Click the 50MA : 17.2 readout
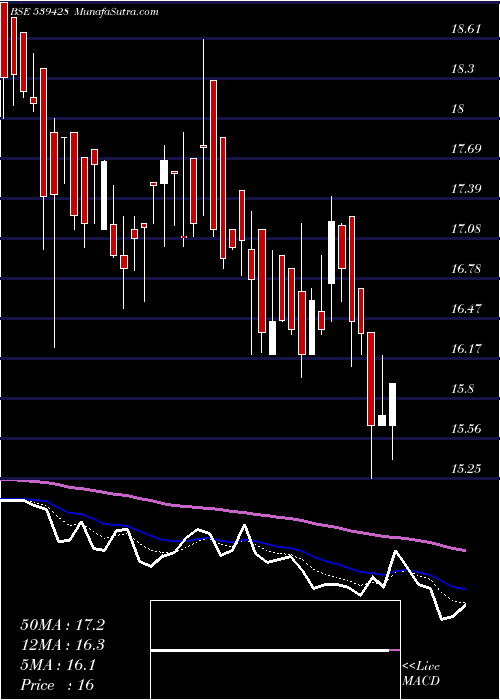Image resolution: width=500 pixels, height=700 pixels. [x=62, y=625]
